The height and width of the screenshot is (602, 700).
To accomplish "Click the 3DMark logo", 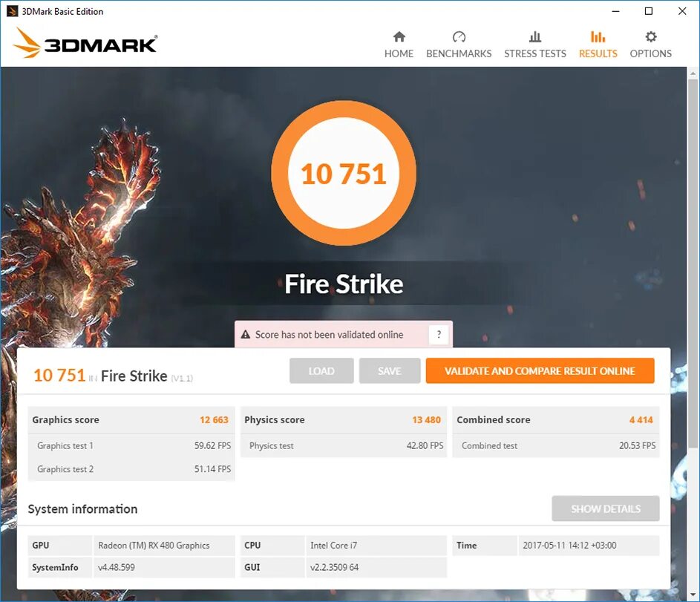I will pos(85,43).
